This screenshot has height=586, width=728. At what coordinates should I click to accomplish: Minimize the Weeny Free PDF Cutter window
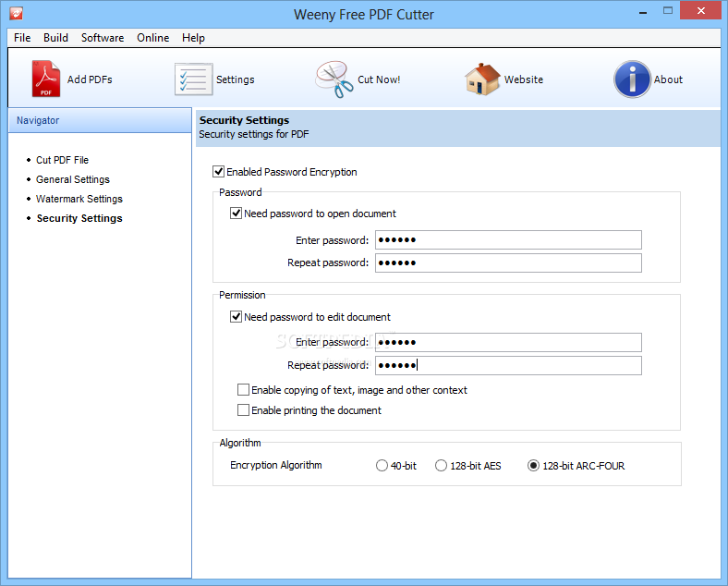[x=643, y=12]
